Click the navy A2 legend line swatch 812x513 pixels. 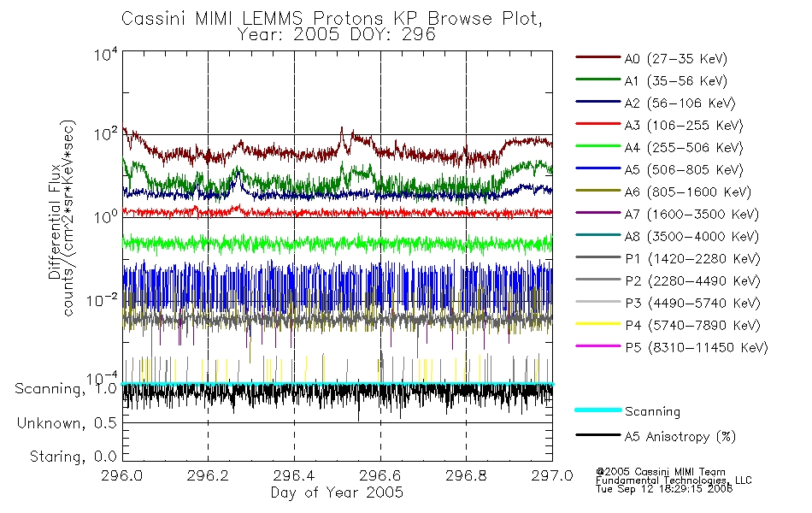[x=598, y=102]
